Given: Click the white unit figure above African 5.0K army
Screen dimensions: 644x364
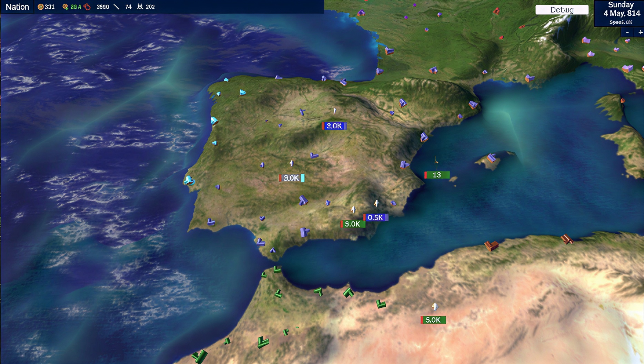Looking at the screenshot, I should (x=435, y=306).
